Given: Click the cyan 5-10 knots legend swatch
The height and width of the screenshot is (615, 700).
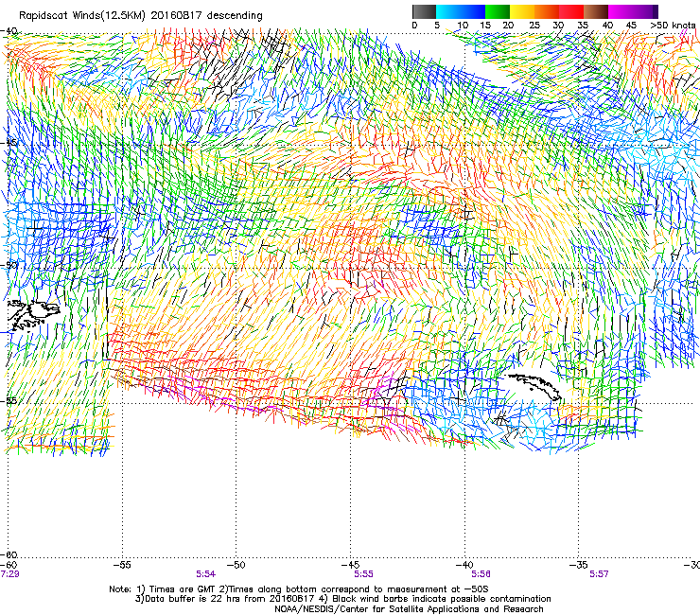Looking at the screenshot, I should tap(448, 11).
